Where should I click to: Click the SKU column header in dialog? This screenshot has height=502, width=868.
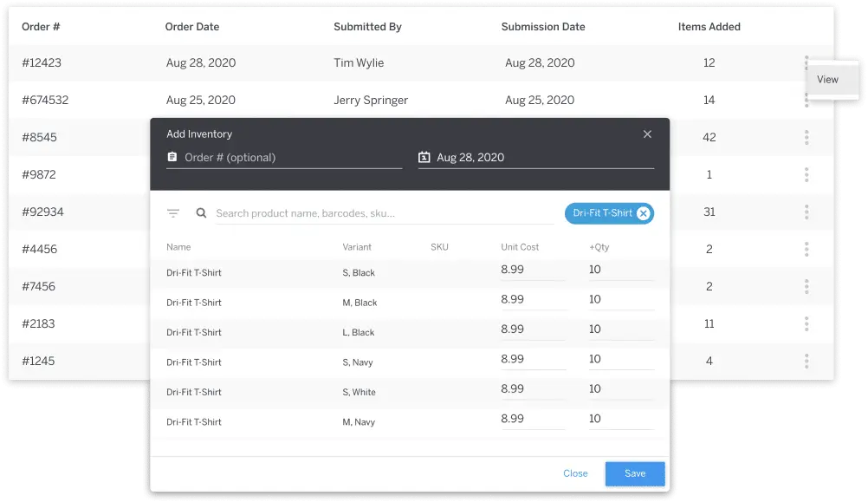coord(439,247)
